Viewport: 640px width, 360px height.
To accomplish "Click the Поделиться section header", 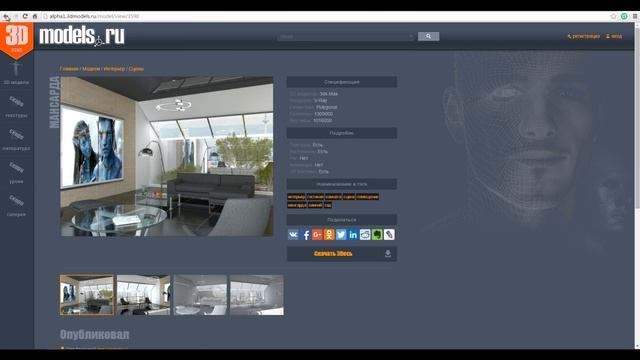I will point(342,220).
